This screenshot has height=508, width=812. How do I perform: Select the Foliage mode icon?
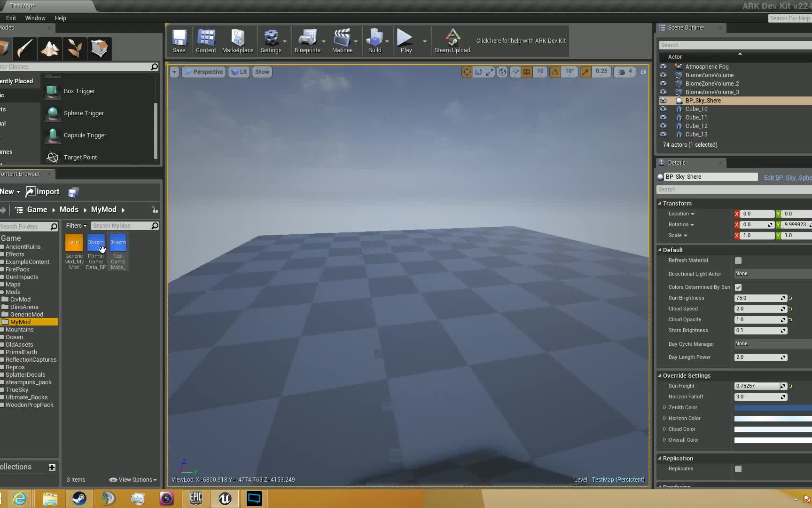[x=75, y=48]
